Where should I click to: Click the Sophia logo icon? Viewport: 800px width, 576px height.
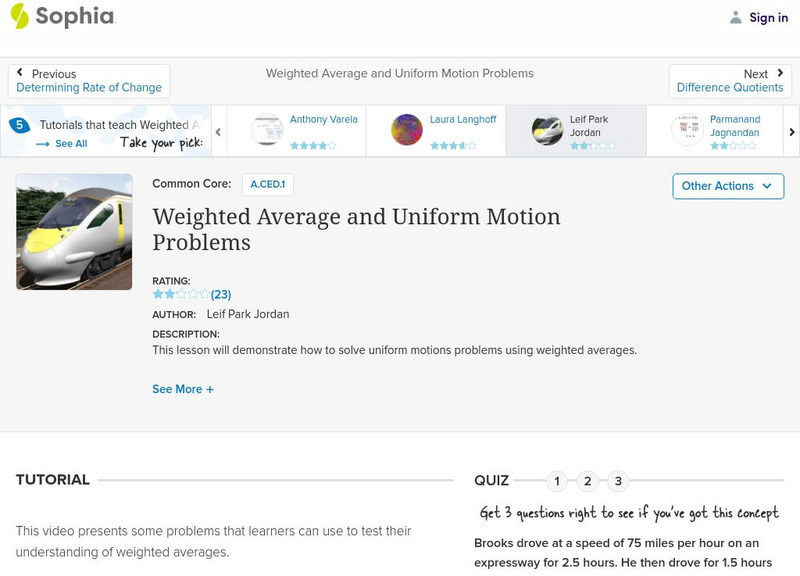[x=19, y=16]
